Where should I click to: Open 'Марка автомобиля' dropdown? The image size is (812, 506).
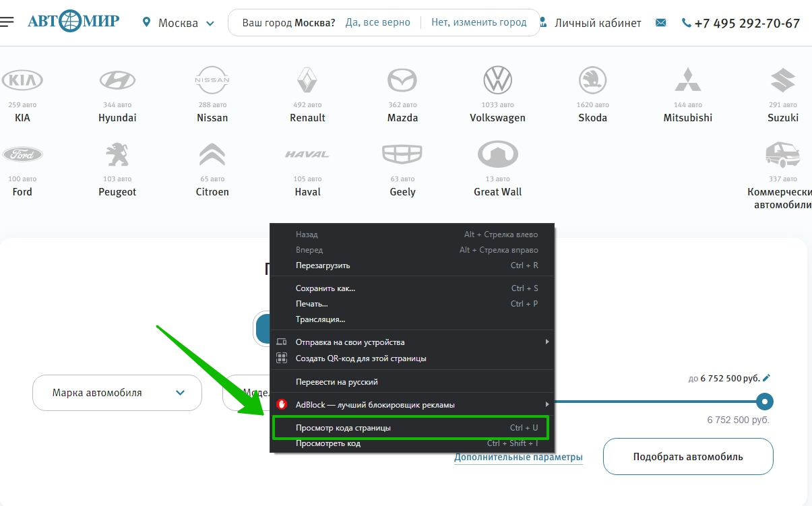click(x=117, y=393)
